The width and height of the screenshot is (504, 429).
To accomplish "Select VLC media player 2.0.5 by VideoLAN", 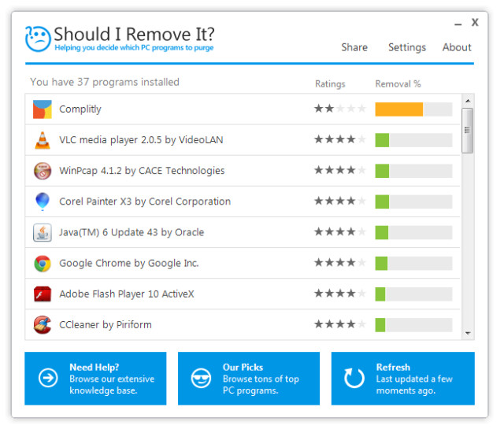I will [141, 140].
